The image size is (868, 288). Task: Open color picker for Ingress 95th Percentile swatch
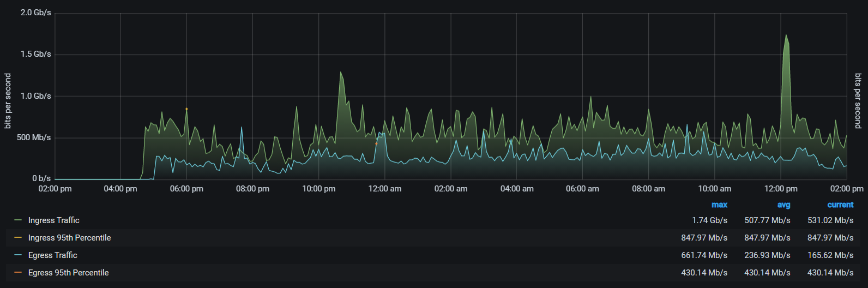pyautogui.click(x=18, y=238)
